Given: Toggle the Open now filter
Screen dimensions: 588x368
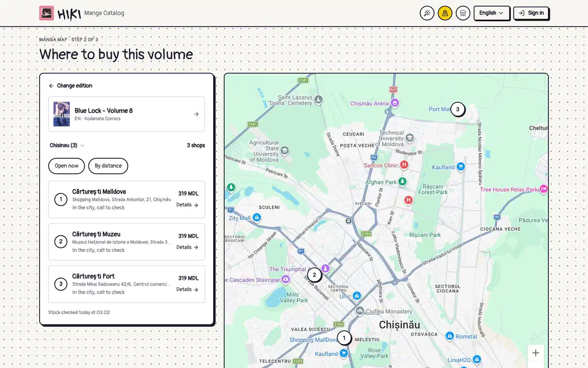Looking at the screenshot, I should click(67, 166).
